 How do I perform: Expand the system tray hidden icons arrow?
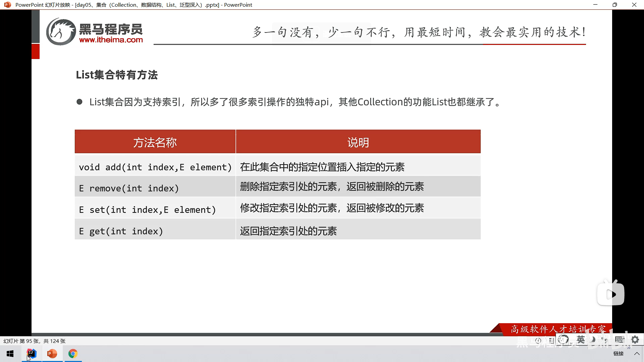click(x=637, y=354)
